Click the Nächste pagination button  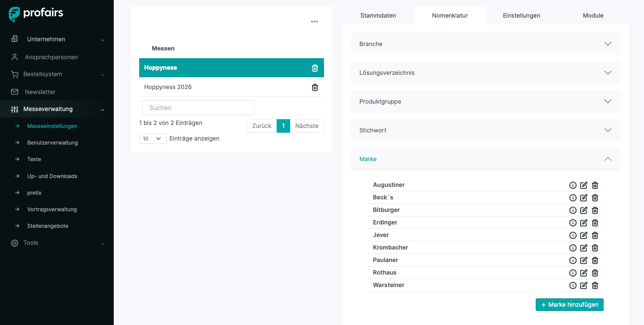click(x=307, y=126)
